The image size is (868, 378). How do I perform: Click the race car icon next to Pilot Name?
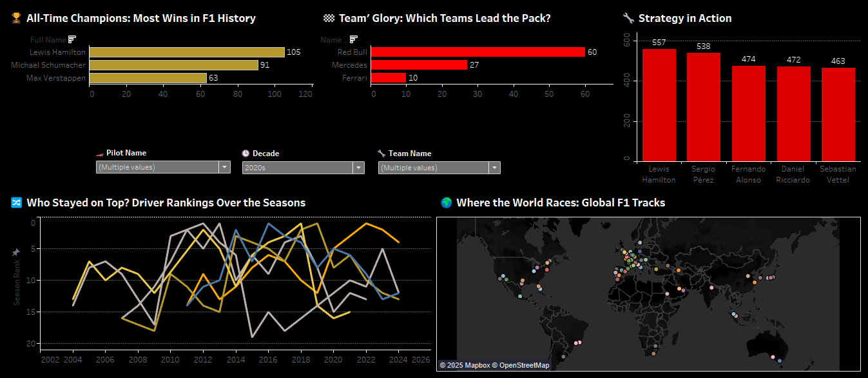(99, 154)
